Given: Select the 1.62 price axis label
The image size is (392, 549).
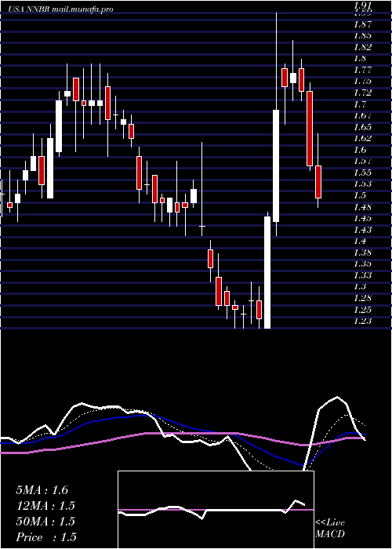Looking at the screenshot, I should [362, 138].
